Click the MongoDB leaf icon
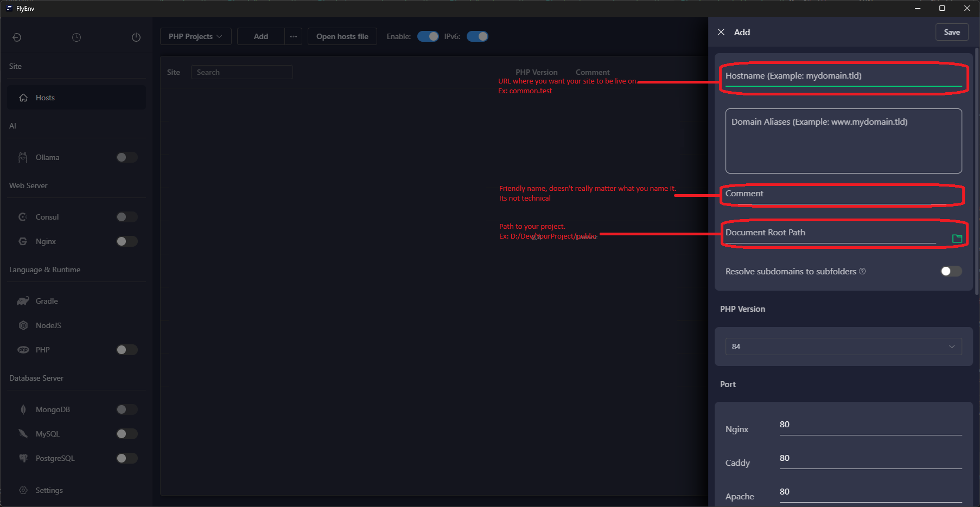Image resolution: width=980 pixels, height=507 pixels. [x=23, y=409]
